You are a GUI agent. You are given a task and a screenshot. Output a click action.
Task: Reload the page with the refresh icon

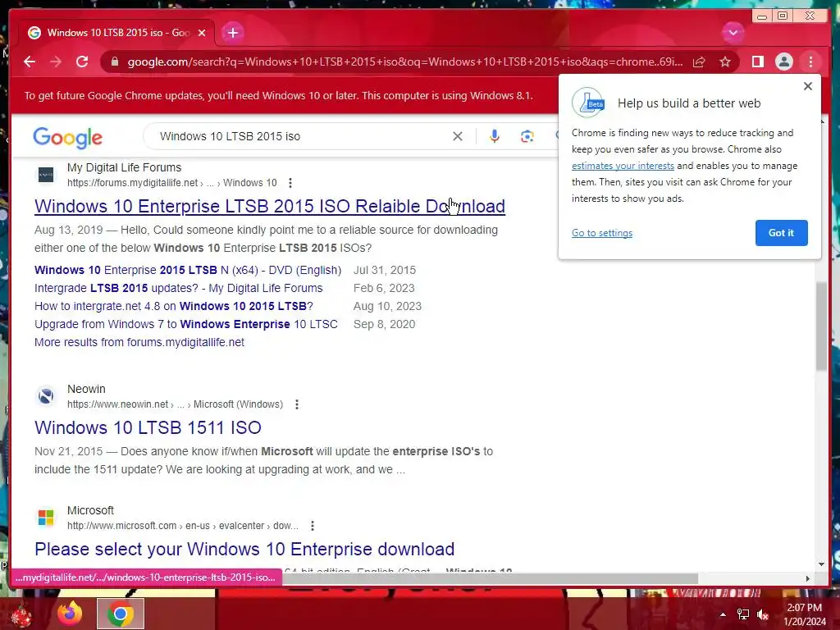[82, 62]
